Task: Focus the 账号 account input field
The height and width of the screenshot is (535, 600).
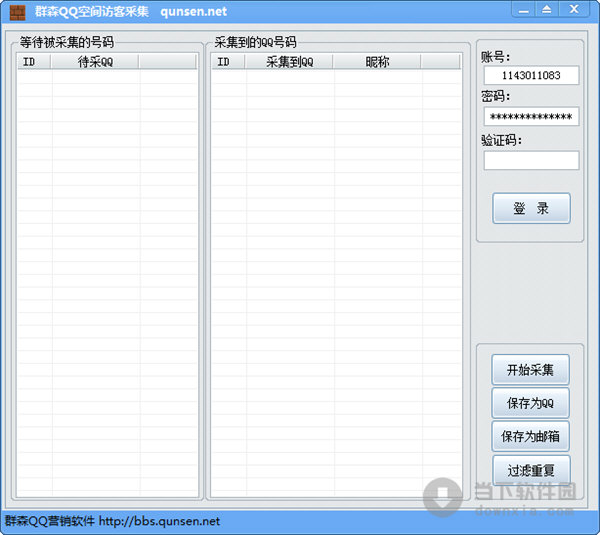Action: pos(531,75)
